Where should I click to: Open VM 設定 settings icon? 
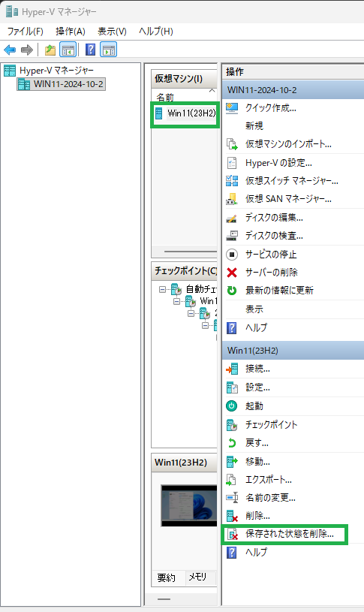(232, 387)
